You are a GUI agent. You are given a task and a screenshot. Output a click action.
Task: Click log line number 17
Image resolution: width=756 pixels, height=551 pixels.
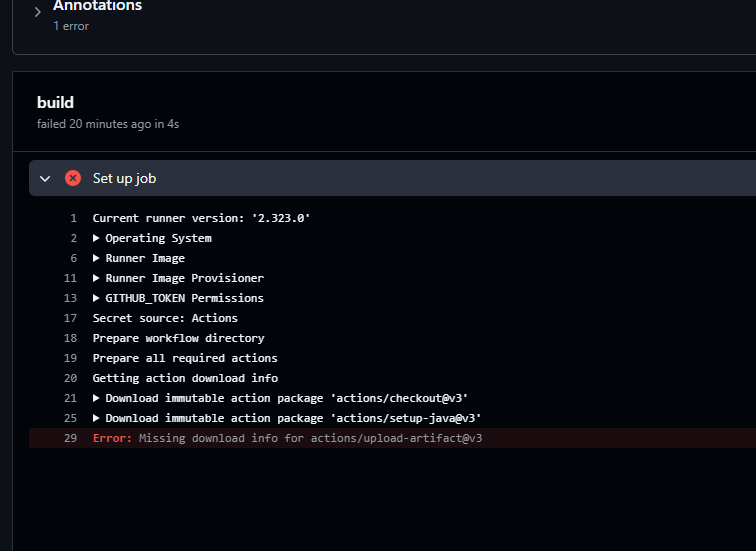70,318
